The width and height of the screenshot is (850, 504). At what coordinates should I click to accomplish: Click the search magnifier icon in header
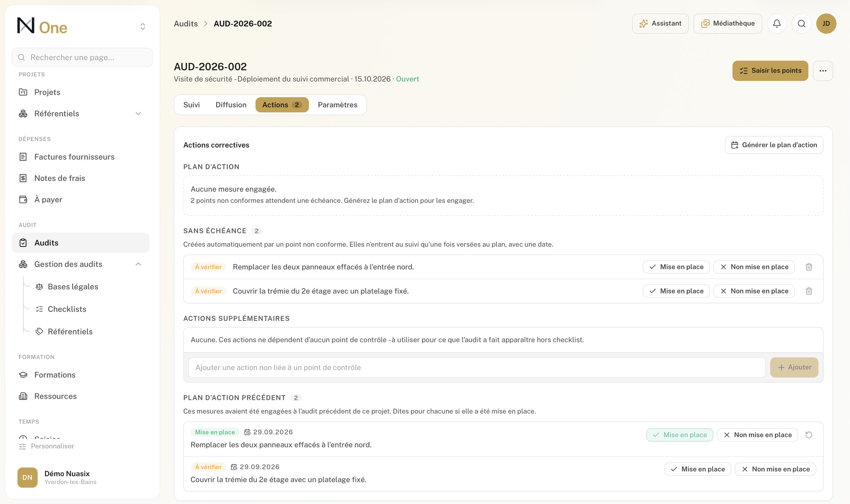(801, 23)
